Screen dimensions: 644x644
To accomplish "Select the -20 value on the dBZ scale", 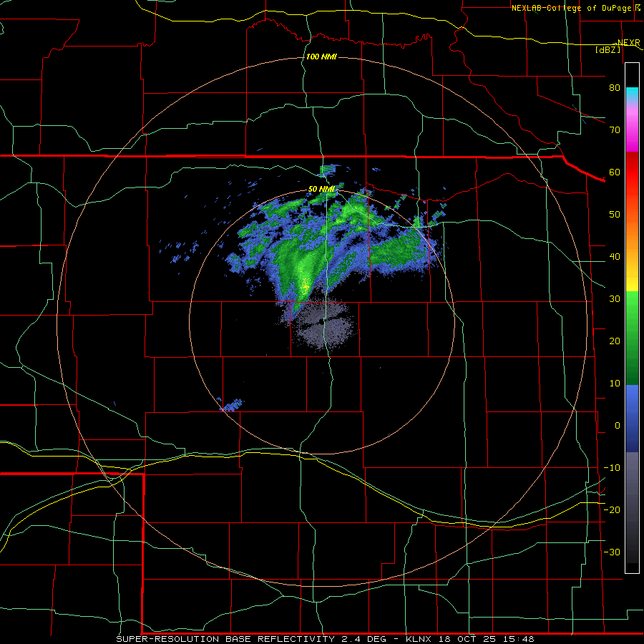I will point(612,509).
